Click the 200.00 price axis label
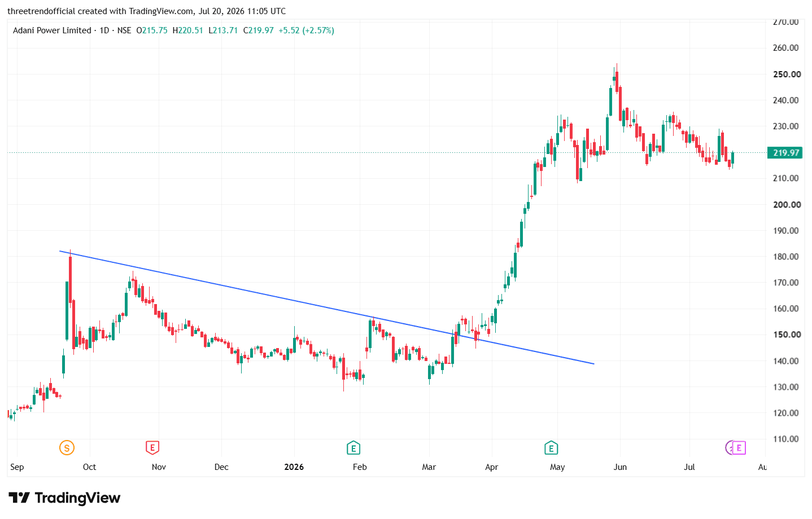 click(787, 205)
